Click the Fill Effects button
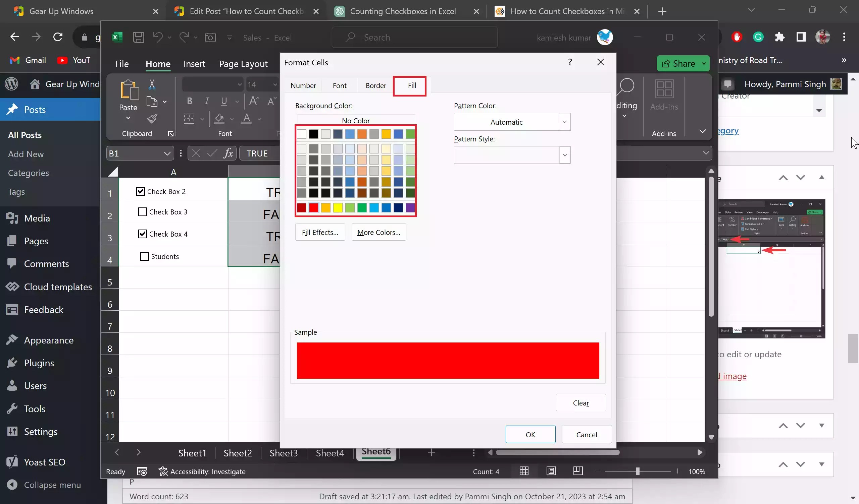 pos(320,232)
